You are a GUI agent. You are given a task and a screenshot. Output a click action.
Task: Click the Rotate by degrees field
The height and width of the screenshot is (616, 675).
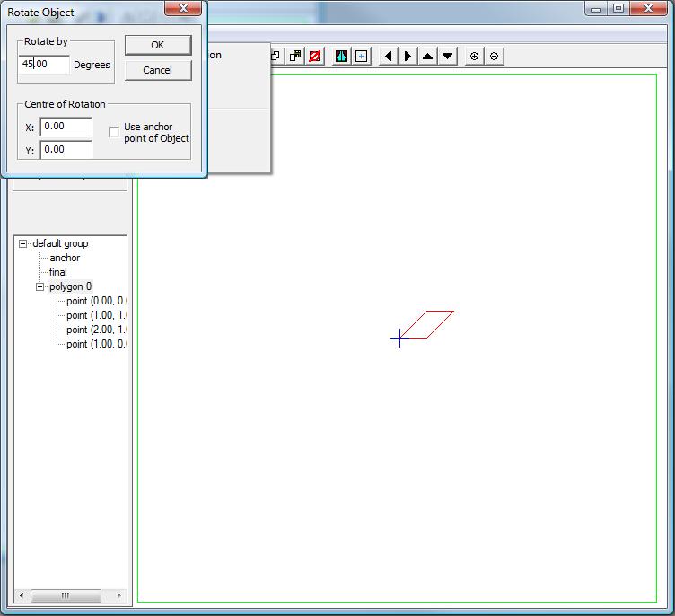coord(44,65)
